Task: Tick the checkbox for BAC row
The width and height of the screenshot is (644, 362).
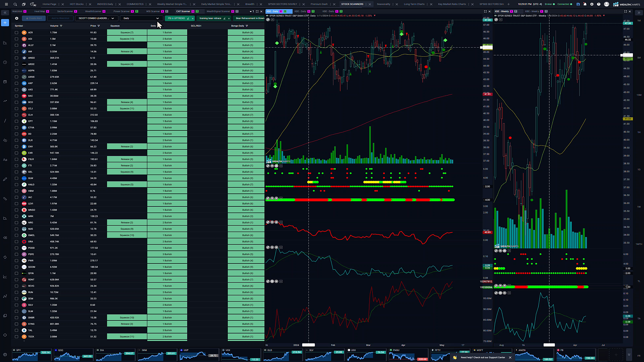Action: click(x=16, y=96)
